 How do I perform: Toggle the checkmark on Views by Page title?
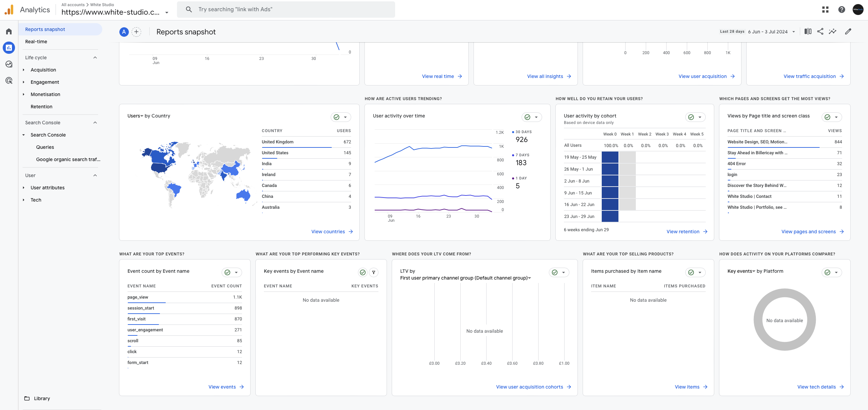tap(827, 116)
